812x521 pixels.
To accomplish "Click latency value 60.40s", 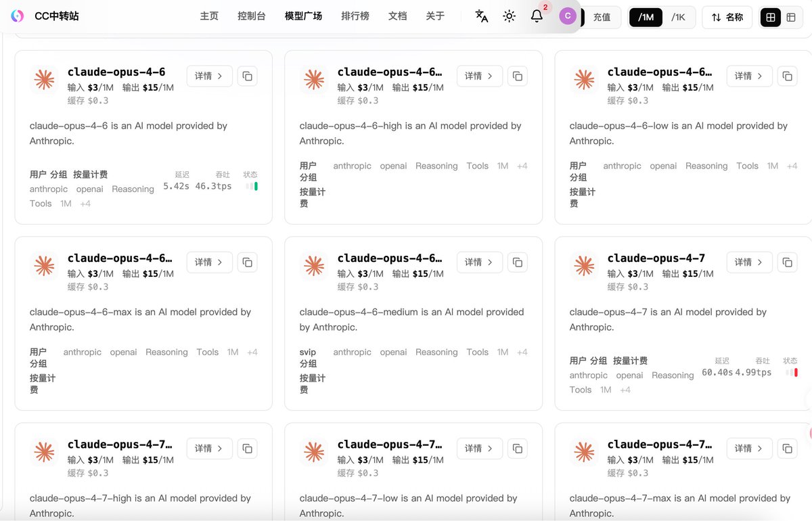I will 717,372.
